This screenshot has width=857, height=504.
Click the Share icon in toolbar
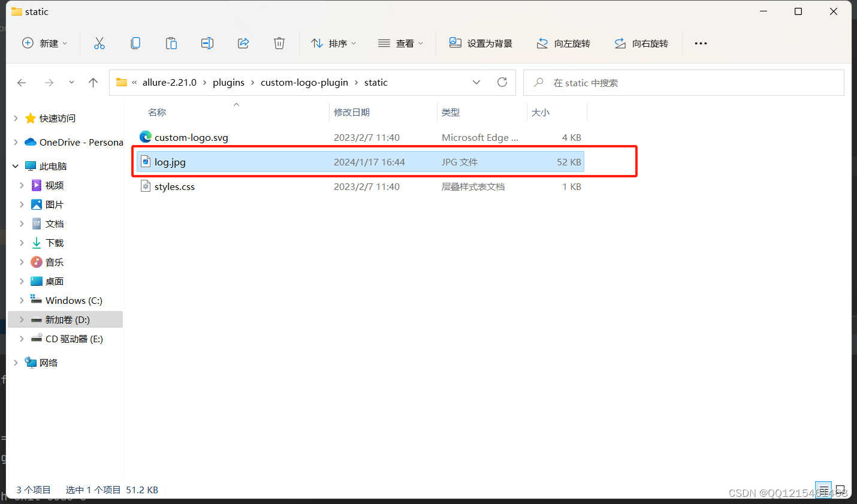click(243, 43)
